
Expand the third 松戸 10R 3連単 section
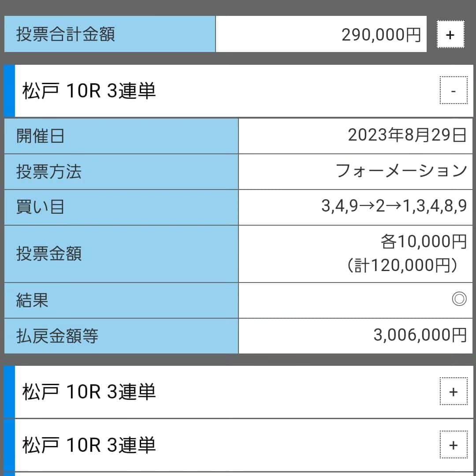454,444
